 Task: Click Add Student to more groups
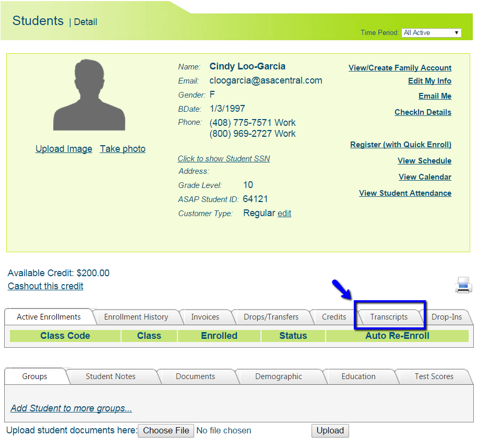(71, 408)
